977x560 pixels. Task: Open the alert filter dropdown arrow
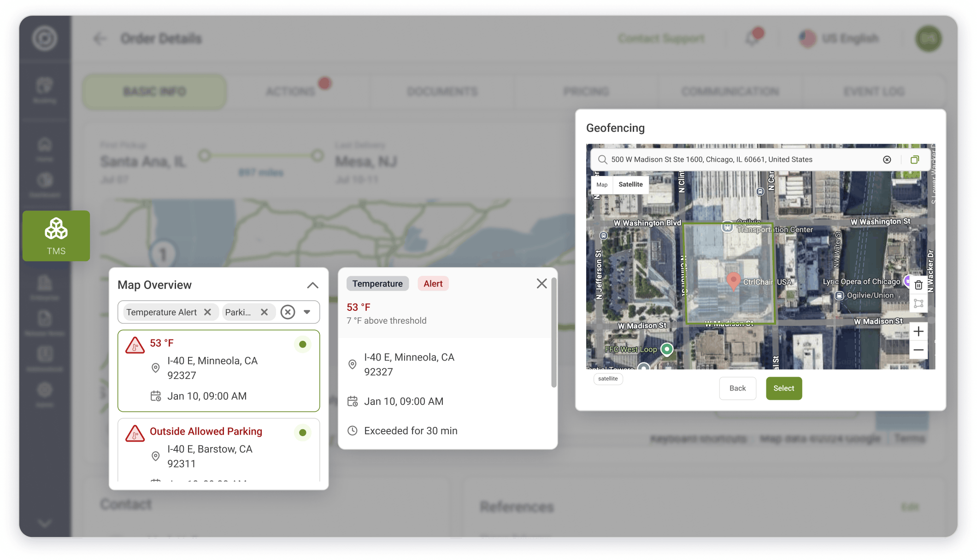[307, 312]
